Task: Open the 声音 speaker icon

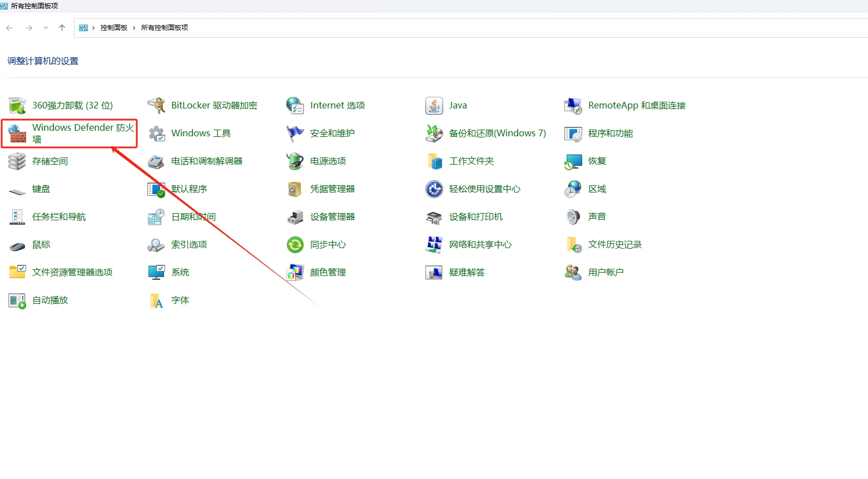Action: pyautogui.click(x=573, y=217)
